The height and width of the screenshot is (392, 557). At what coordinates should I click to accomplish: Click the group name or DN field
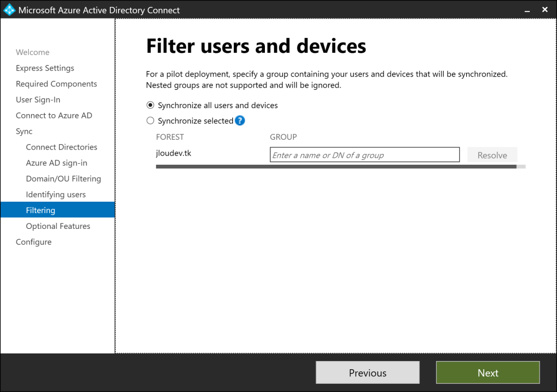coord(364,155)
